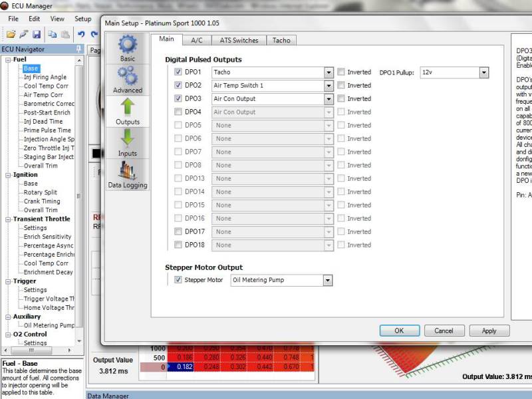The image size is (532, 399).
Task: Enable the DPO18 checkbox
Action: [x=178, y=245]
